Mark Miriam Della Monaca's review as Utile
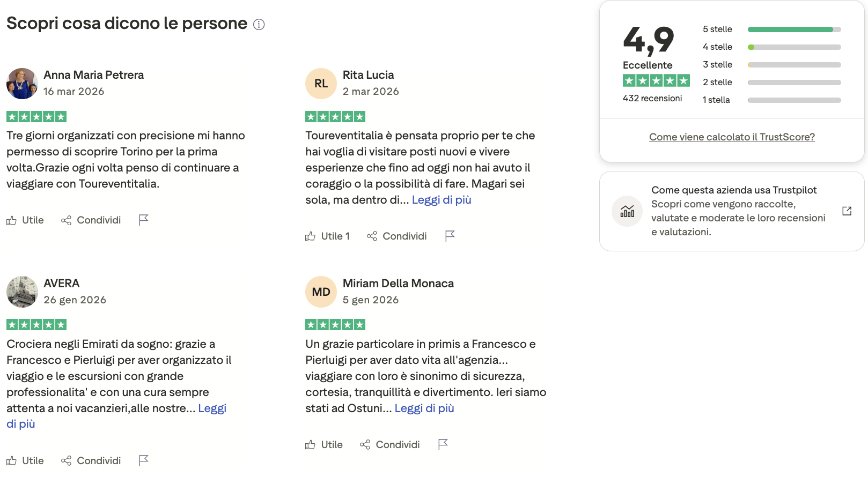The width and height of the screenshot is (868, 477). pyautogui.click(x=324, y=445)
